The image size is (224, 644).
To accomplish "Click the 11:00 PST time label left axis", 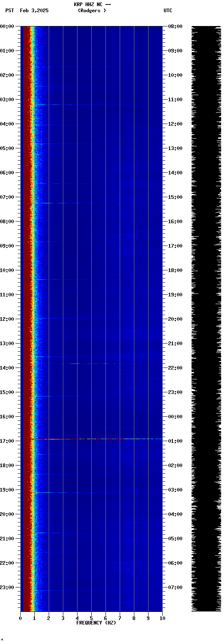I will [x=7, y=295].
